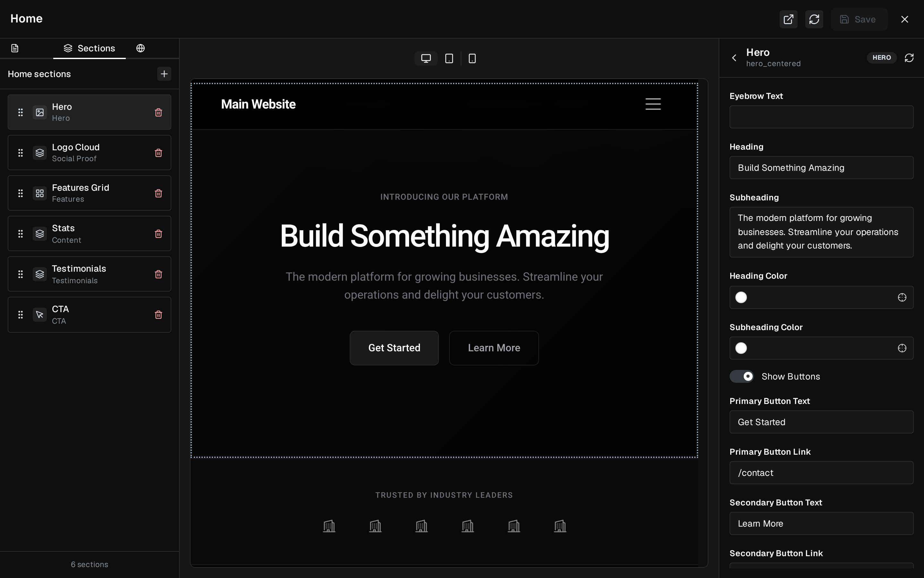Reset the Hero section settings
Image resolution: width=924 pixels, height=578 pixels.
909,58
